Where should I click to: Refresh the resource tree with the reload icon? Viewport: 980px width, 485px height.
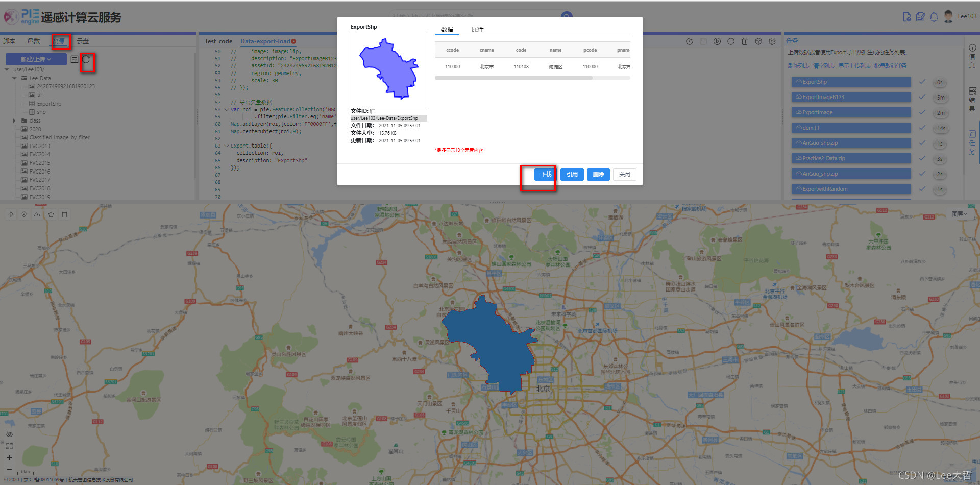(86, 59)
